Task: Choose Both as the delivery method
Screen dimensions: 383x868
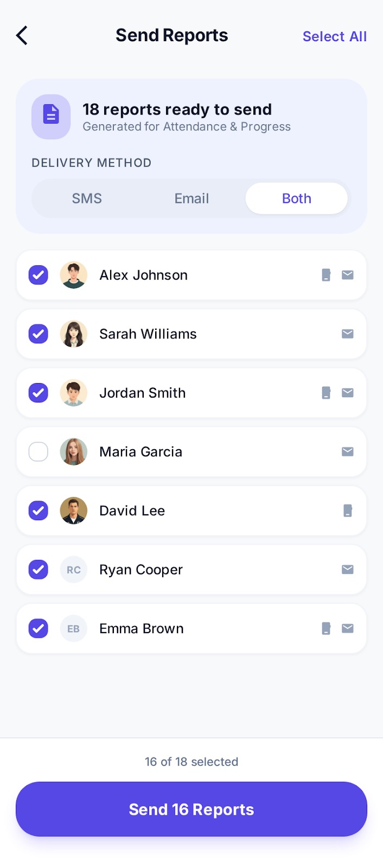Action: (296, 198)
